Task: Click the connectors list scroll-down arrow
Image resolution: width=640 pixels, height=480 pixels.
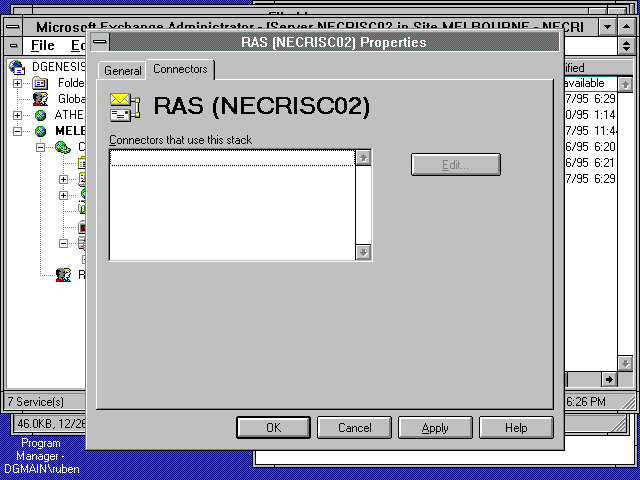Action: tap(363, 252)
